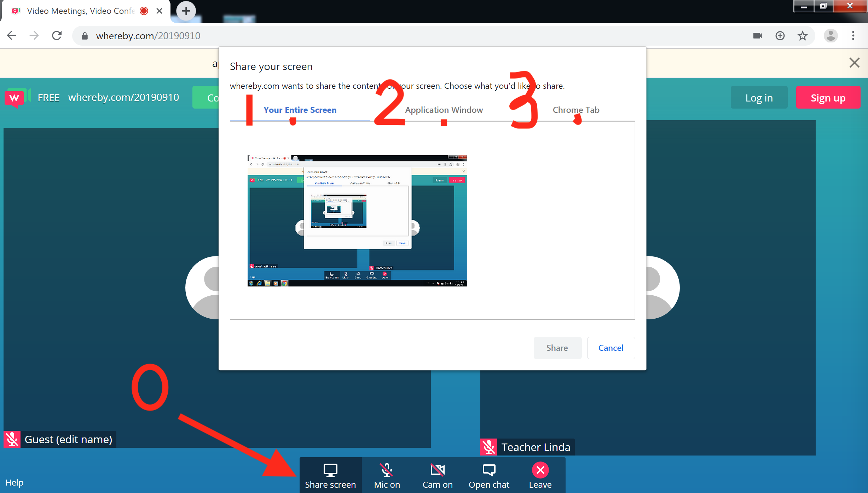Dismiss the notification banner with X
868x493 pixels.
click(x=854, y=63)
